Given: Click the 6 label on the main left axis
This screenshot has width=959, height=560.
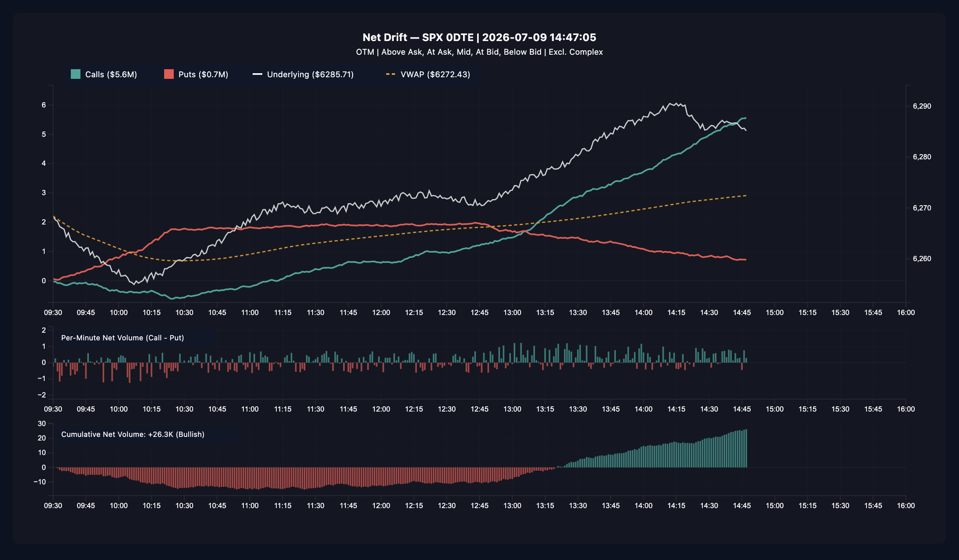Looking at the screenshot, I should [44, 105].
